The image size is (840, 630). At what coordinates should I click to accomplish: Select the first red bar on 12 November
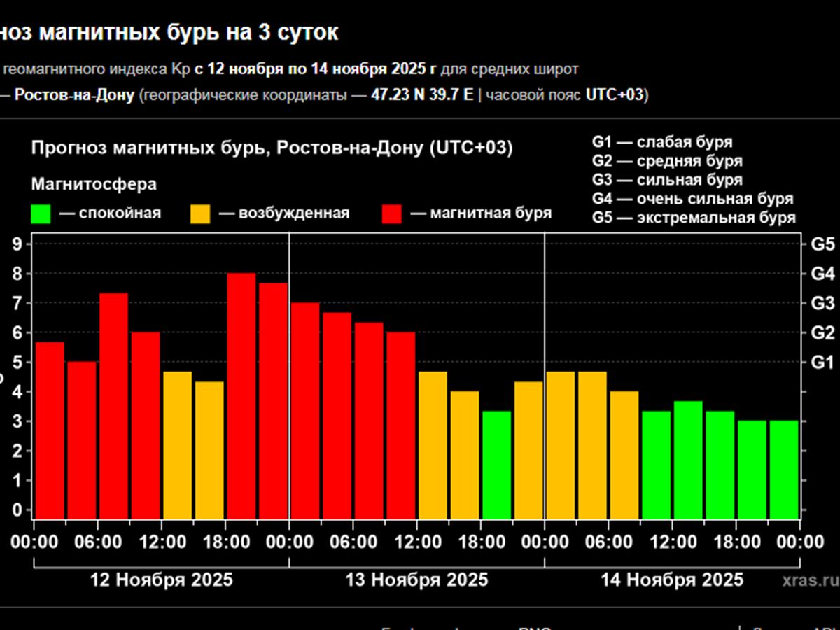50,430
